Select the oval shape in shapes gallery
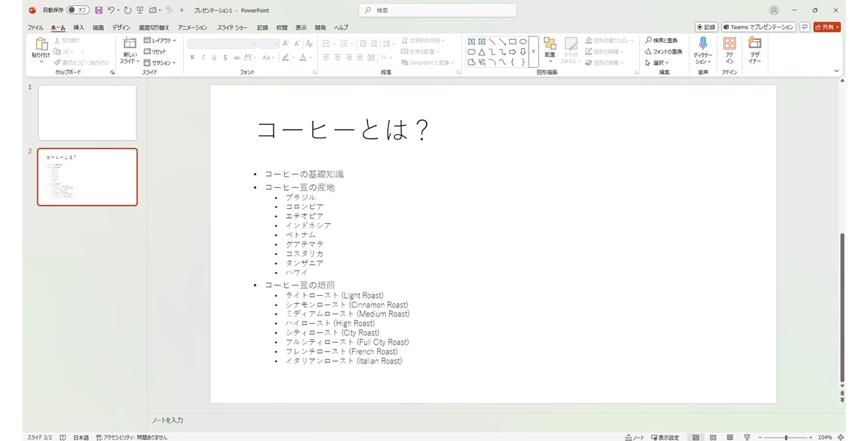The width and height of the screenshot is (868, 441). (523, 41)
